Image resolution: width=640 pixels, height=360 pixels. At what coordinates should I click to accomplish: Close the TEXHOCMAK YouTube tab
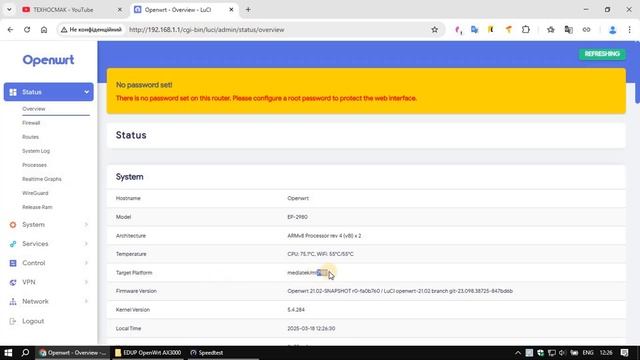point(120,9)
